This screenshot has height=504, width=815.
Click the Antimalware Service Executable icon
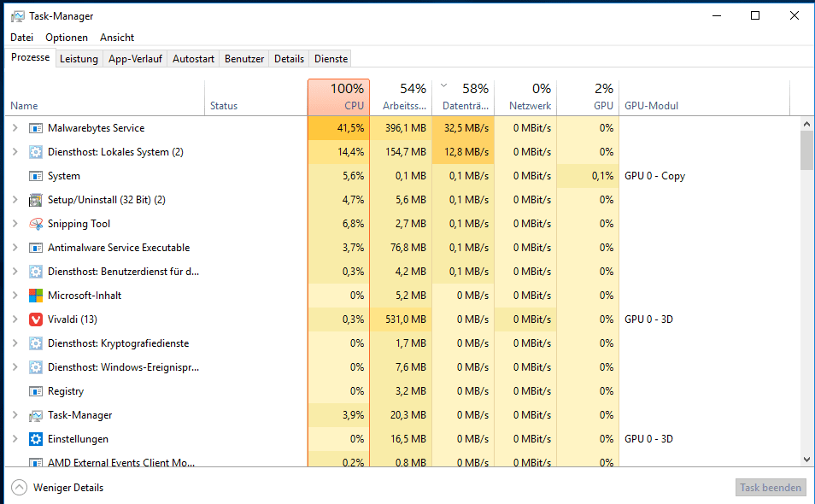pos(35,248)
